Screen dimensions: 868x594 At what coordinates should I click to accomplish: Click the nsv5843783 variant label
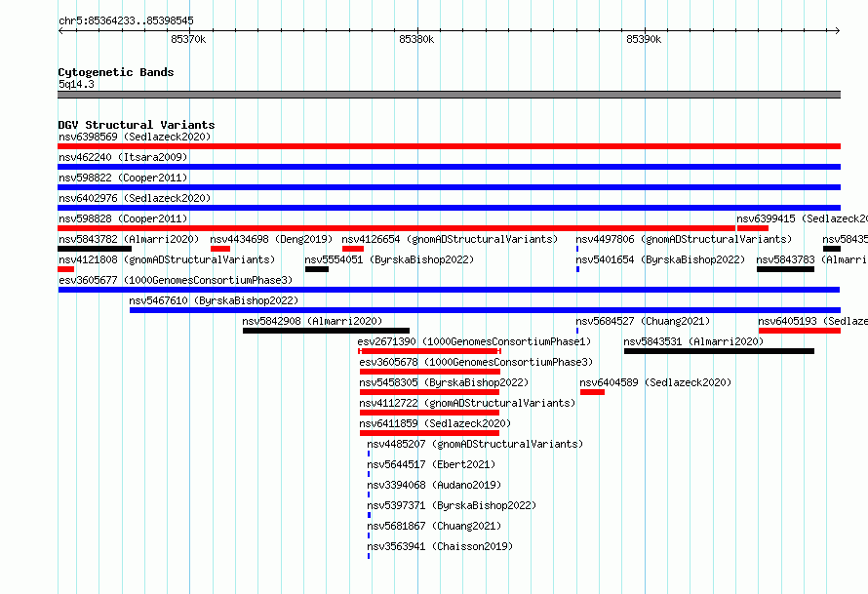(x=811, y=259)
